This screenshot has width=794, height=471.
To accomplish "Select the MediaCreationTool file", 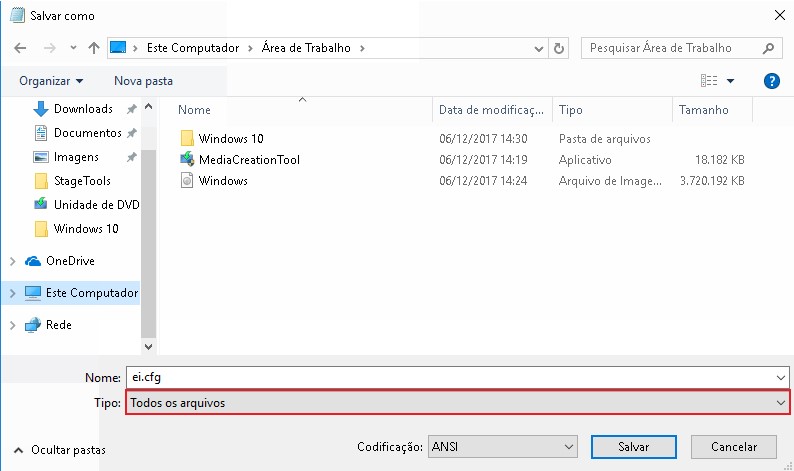I will click(x=249, y=160).
